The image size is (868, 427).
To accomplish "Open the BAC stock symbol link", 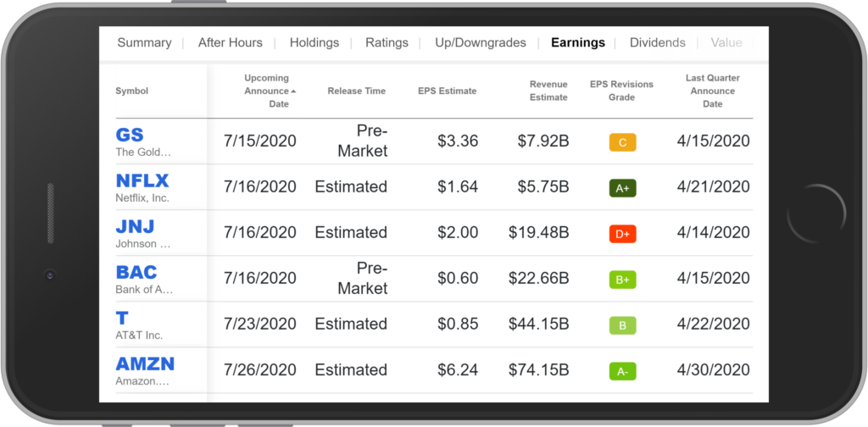I will (x=136, y=272).
